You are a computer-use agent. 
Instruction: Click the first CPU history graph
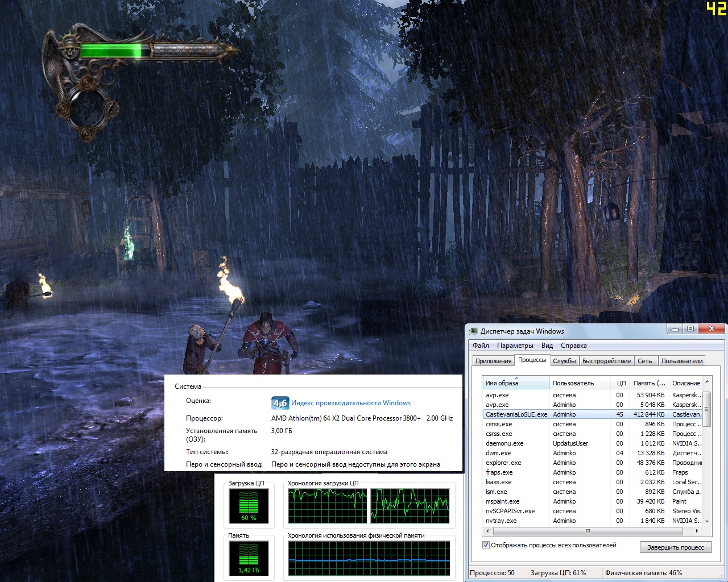[x=327, y=506]
